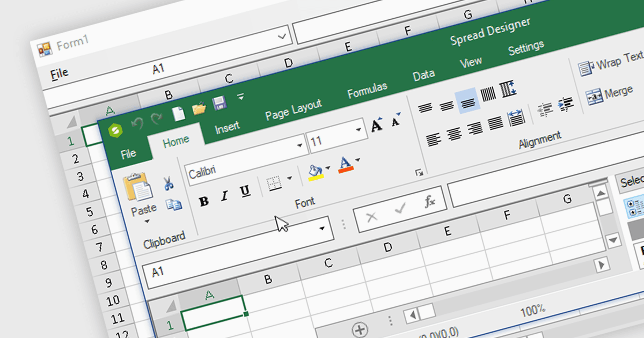Open the font size 11 dropdown

point(359,129)
